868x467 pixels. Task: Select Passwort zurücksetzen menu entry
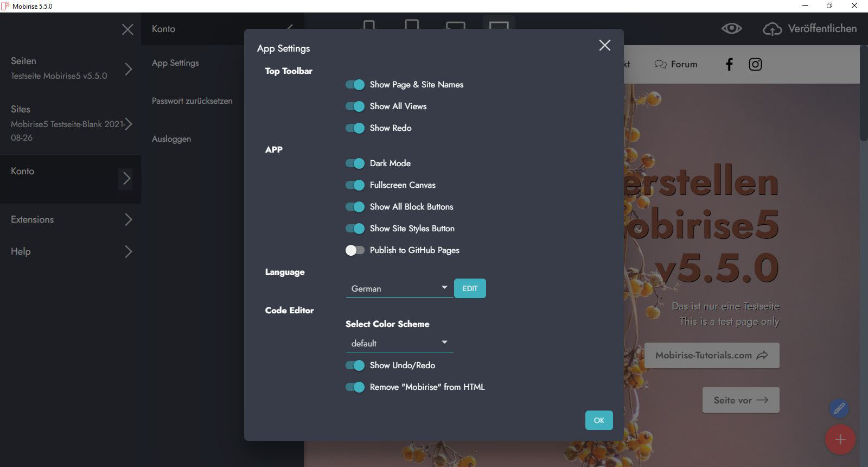tap(192, 101)
